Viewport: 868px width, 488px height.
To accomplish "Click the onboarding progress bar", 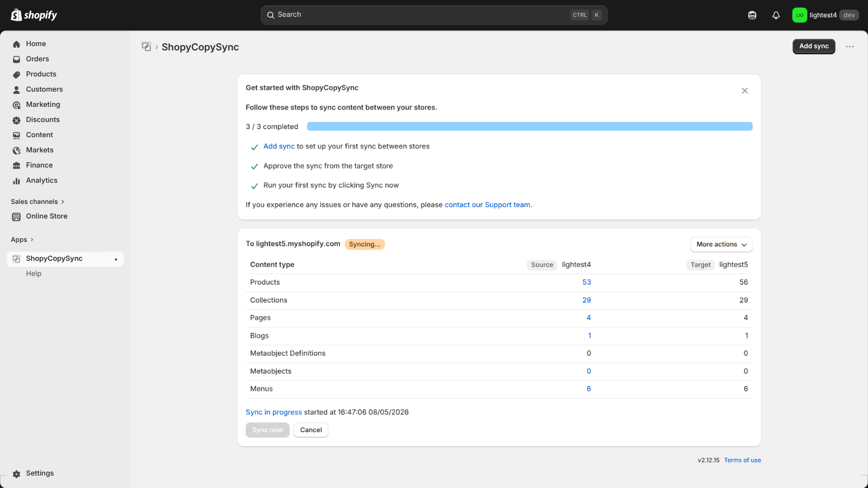I will 529,126.
